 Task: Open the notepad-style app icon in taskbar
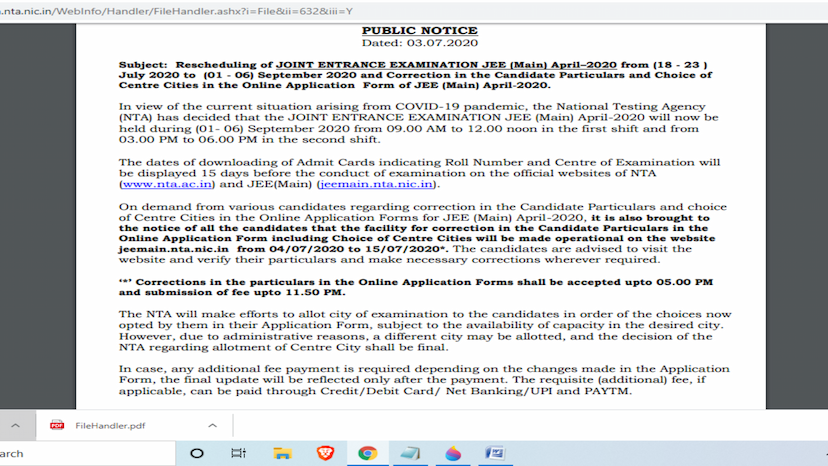click(x=410, y=453)
